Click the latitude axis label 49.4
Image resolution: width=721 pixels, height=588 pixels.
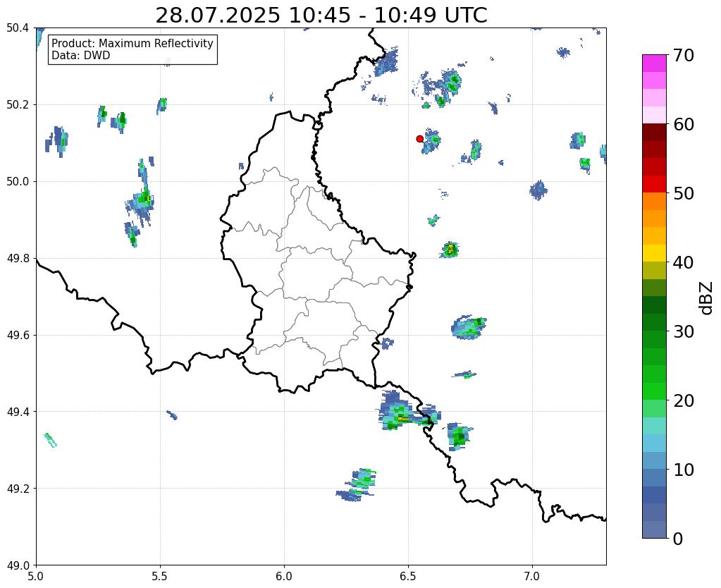(18, 412)
